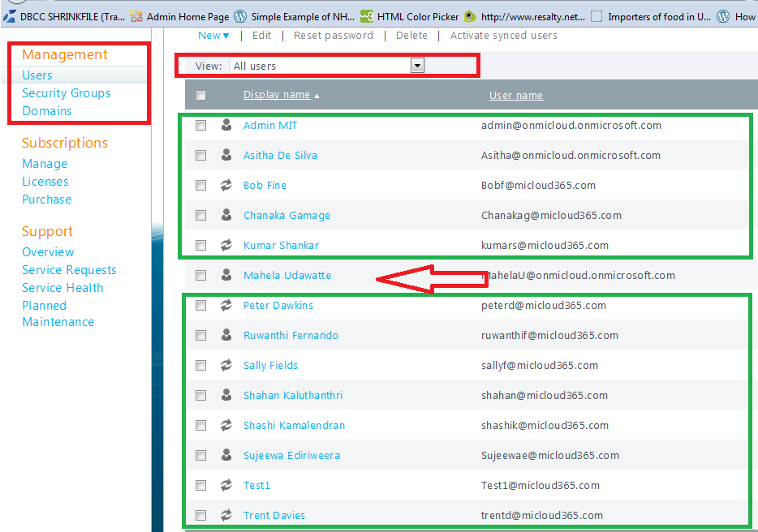Open Mahela Udawatte user profile
Viewport: 758px width, 532px height.
(x=287, y=276)
